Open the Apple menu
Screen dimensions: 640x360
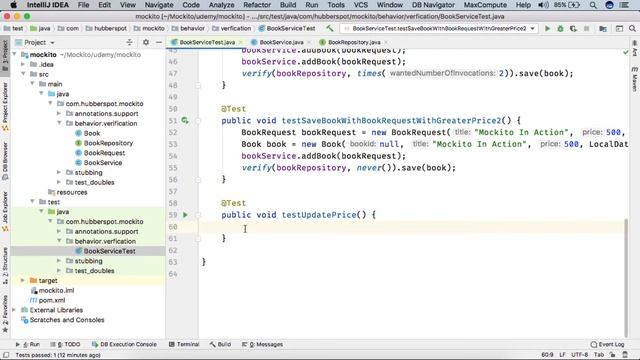(13, 5)
